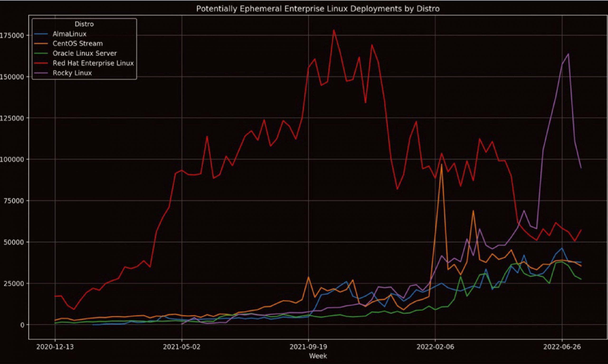Select the 'AlmaLinux' legend label
This screenshot has width=608, height=364.
coord(69,34)
